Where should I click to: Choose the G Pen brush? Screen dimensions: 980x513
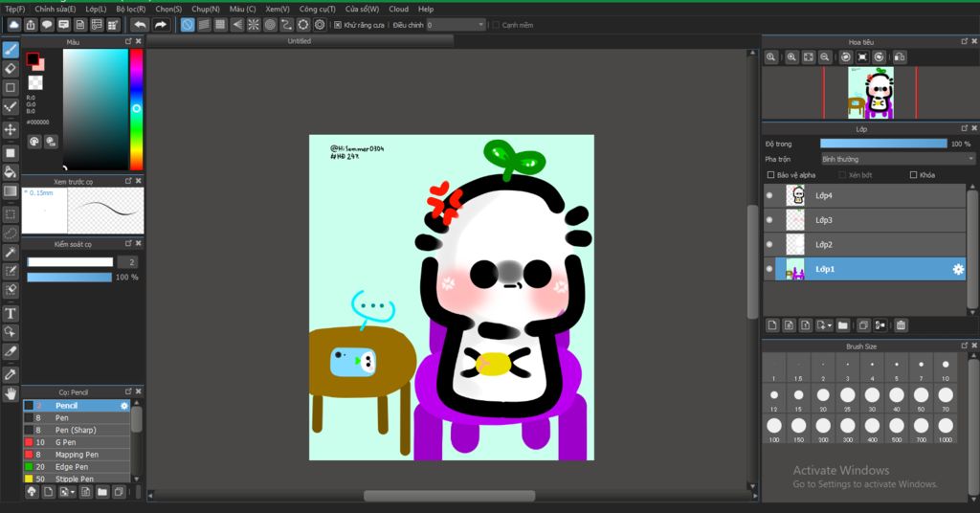77,442
